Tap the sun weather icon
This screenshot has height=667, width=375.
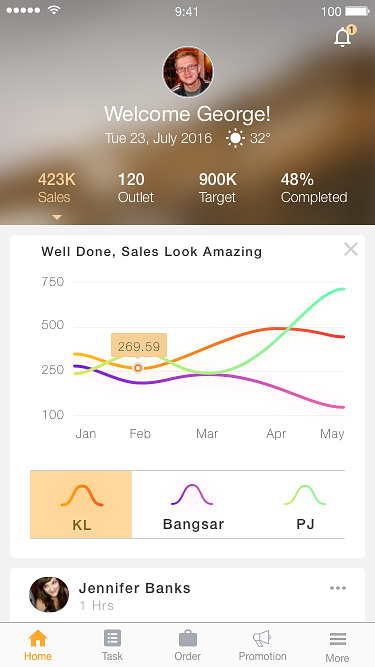coord(235,139)
